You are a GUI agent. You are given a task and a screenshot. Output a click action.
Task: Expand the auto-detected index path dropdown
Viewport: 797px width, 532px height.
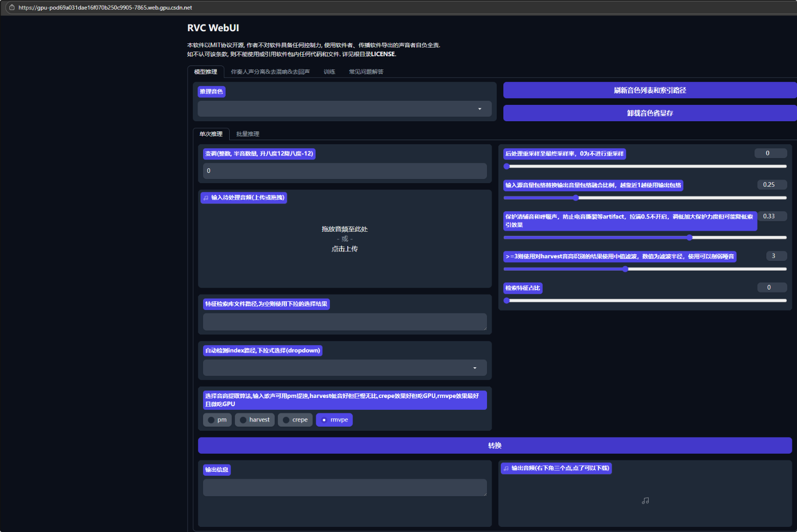pos(344,368)
